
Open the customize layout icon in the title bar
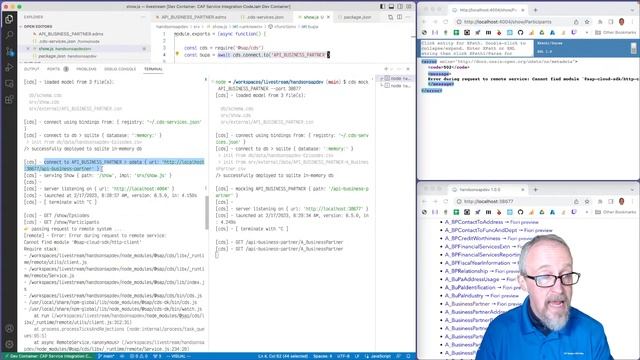coord(409,7)
